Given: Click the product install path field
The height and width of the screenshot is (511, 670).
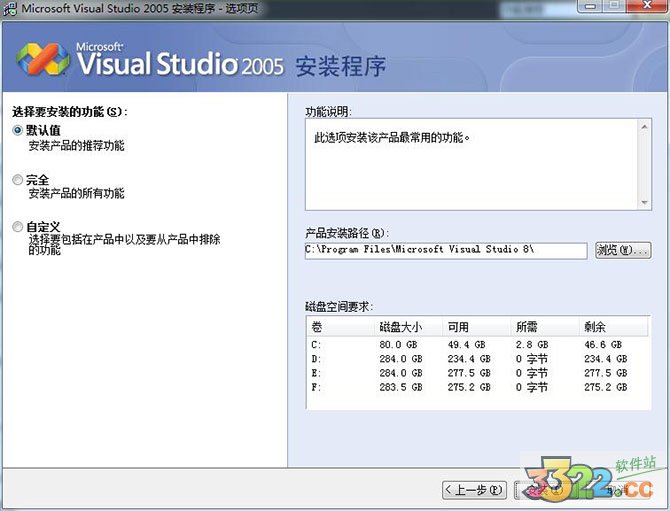Looking at the screenshot, I should [446, 250].
